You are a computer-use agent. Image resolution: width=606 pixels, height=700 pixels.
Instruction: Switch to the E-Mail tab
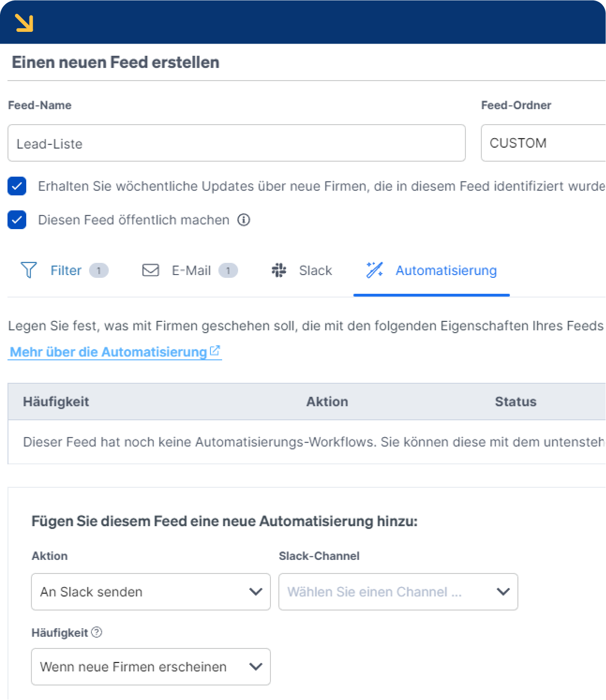pos(191,270)
